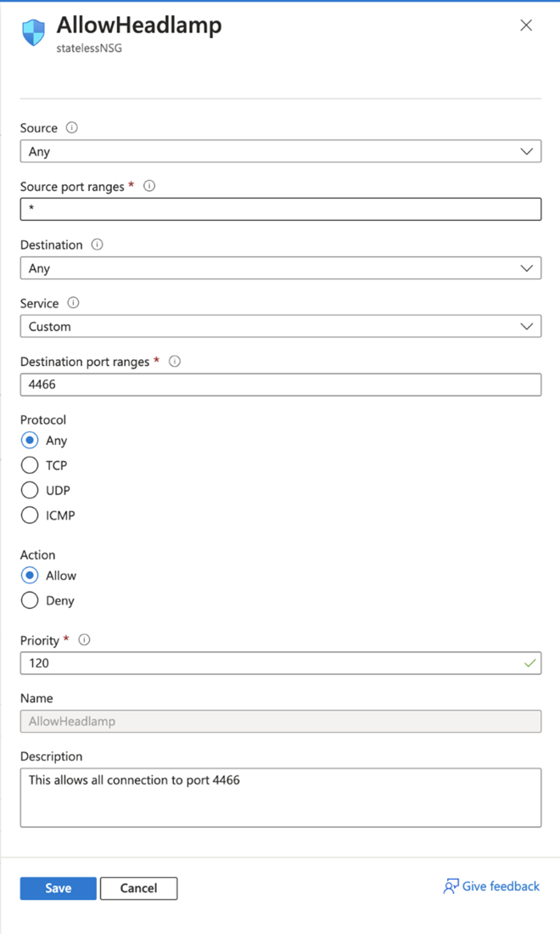Click the Service info icon
The height and width of the screenshot is (934, 560).
(72, 303)
